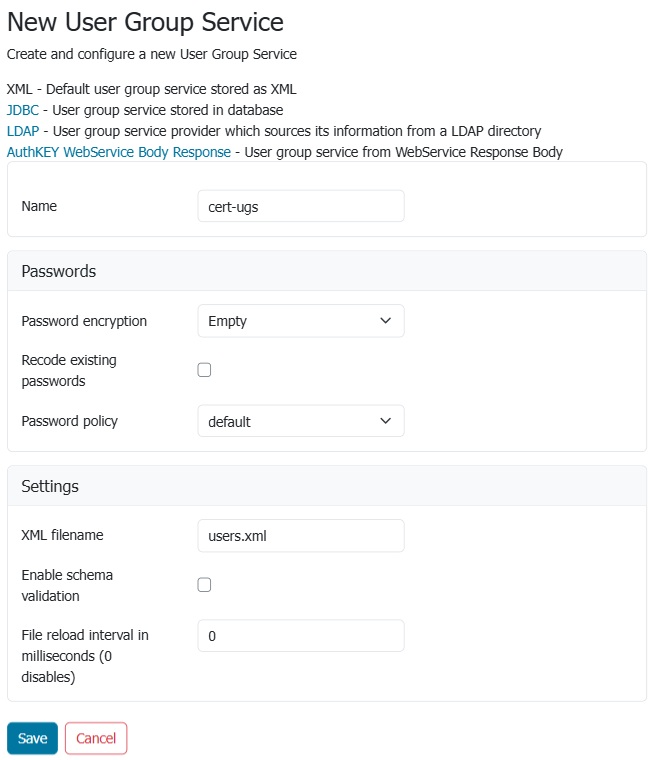Click the "Enable schema validation" label text
650x760 pixels.
pos(67,585)
